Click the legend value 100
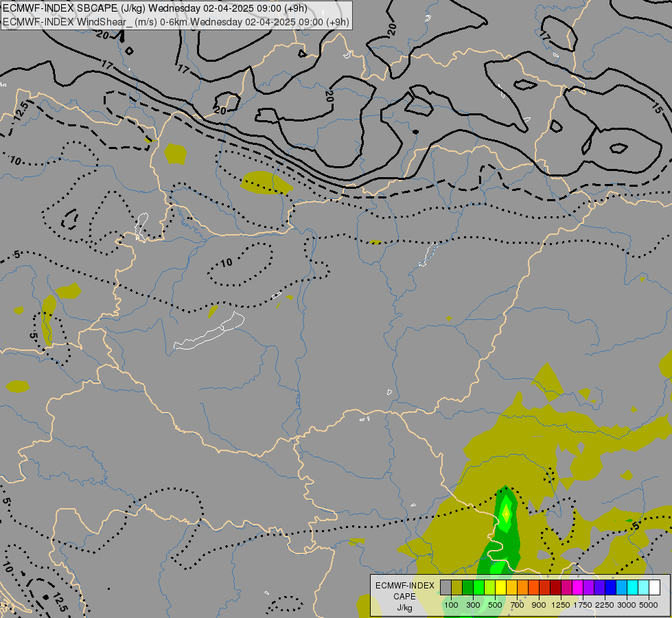 click(451, 605)
